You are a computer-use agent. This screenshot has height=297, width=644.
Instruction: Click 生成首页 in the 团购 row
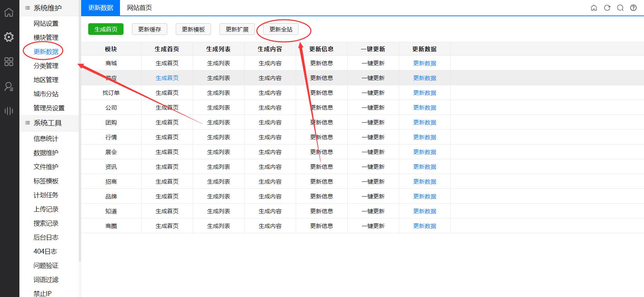click(x=167, y=123)
